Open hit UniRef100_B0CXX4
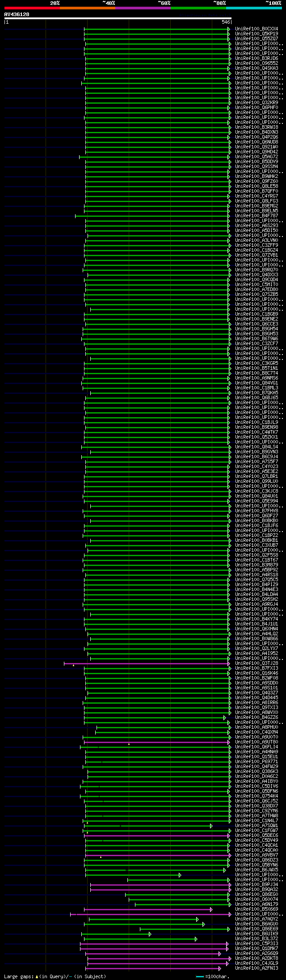This screenshot has width=286, height=980. (257, 29)
